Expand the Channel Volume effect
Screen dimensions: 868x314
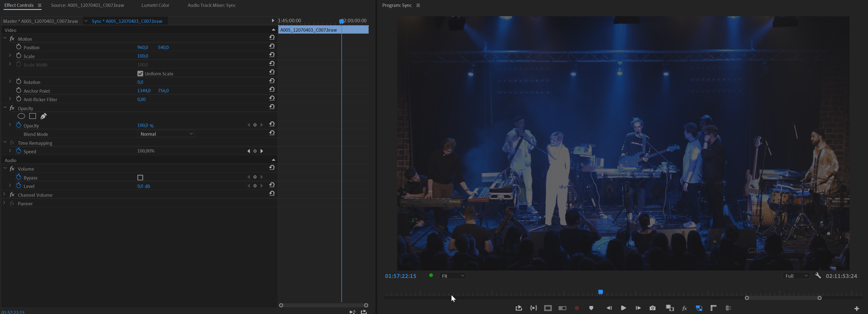4,194
